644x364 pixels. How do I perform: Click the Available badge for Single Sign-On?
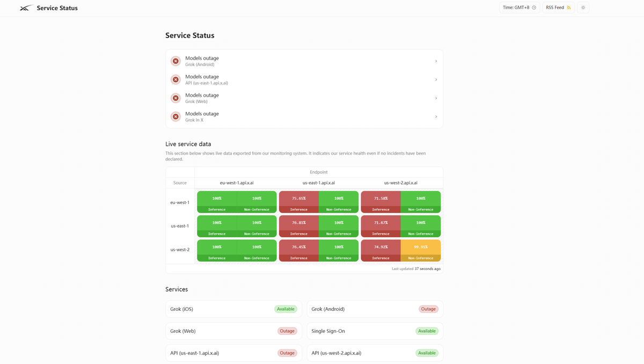point(427,331)
